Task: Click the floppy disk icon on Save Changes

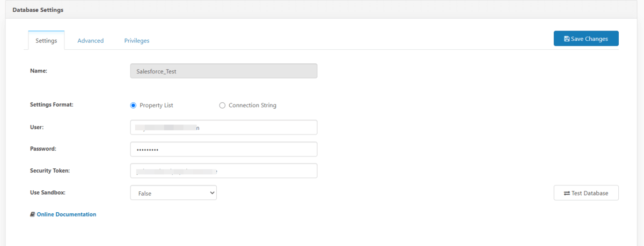Action: [567, 39]
